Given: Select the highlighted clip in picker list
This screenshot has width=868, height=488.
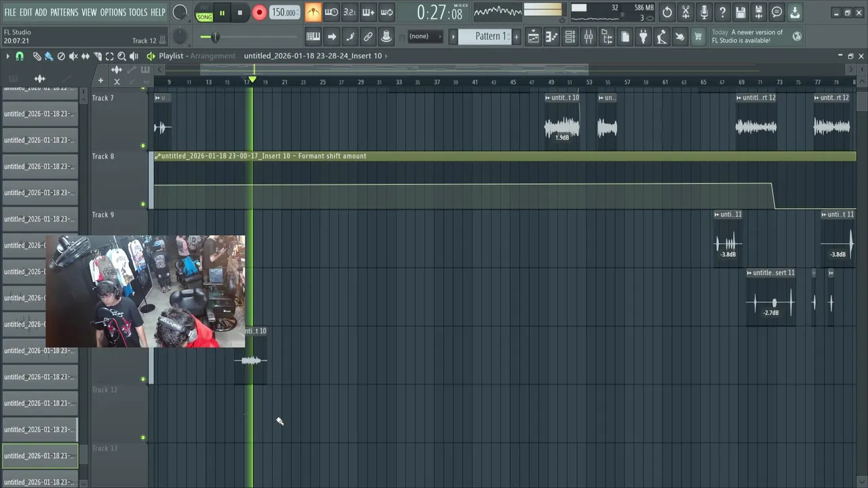Looking at the screenshot, I should [40, 455].
